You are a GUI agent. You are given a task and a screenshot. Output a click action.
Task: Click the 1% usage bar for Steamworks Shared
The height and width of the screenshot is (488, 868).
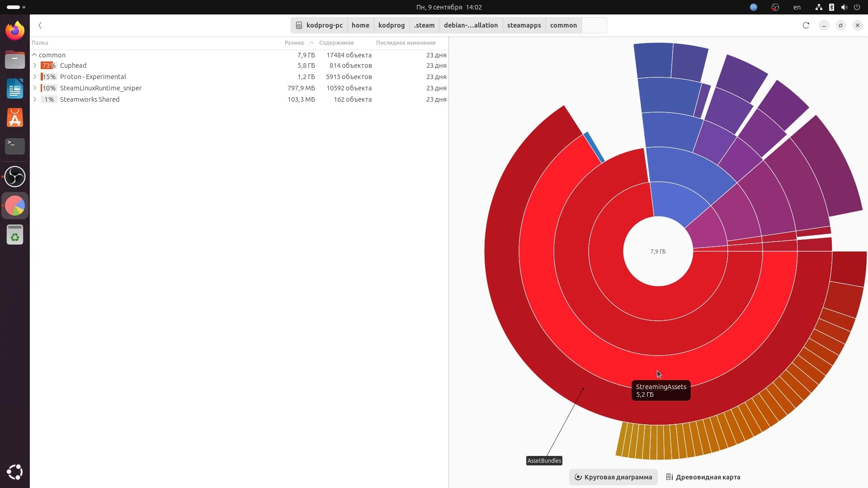pos(48,99)
